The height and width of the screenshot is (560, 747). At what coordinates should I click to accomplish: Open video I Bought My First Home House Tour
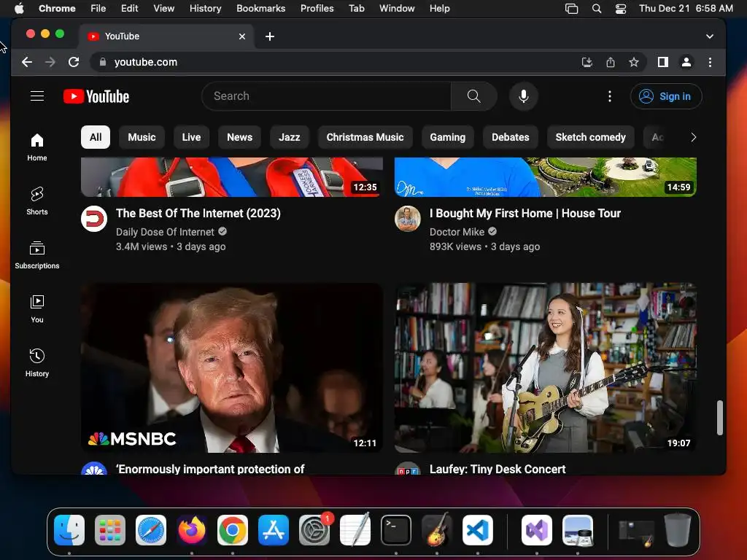click(525, 214)
